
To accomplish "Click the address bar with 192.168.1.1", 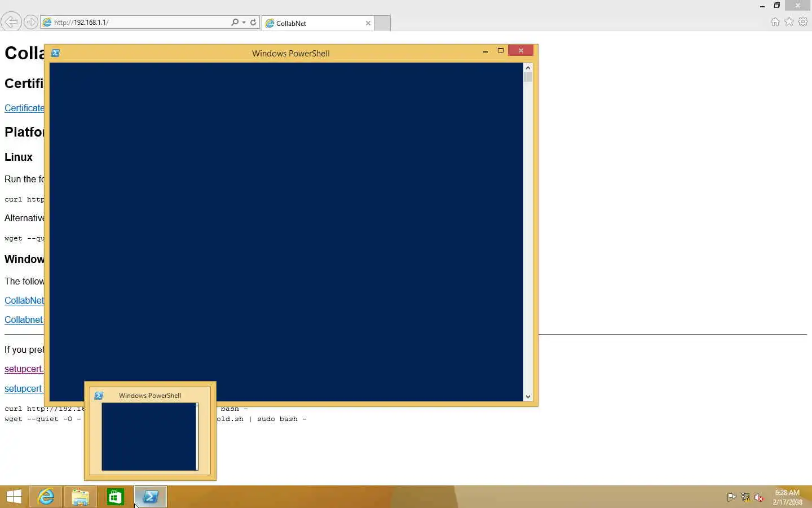I will pyautogui.click(x=135, y=22).
